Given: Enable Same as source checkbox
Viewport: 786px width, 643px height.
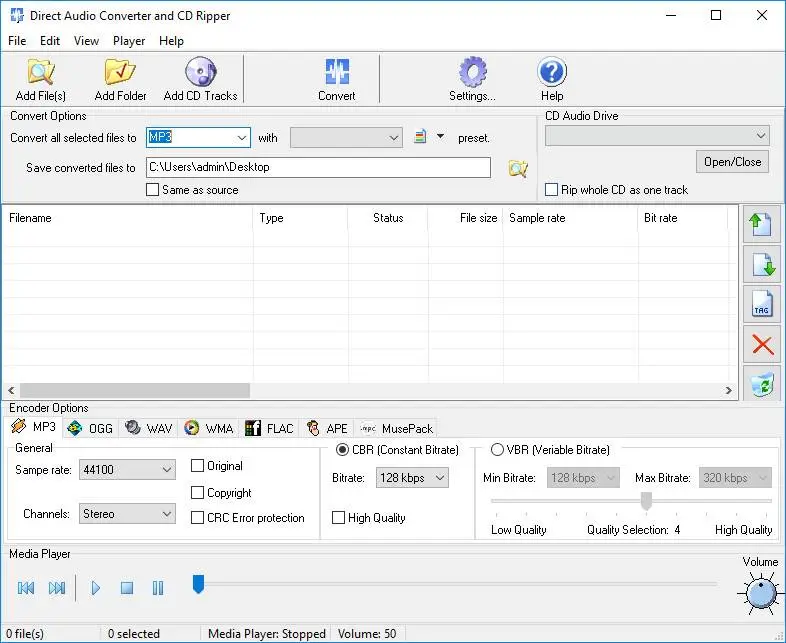Looking at the screenshot, I should point(152,189).
